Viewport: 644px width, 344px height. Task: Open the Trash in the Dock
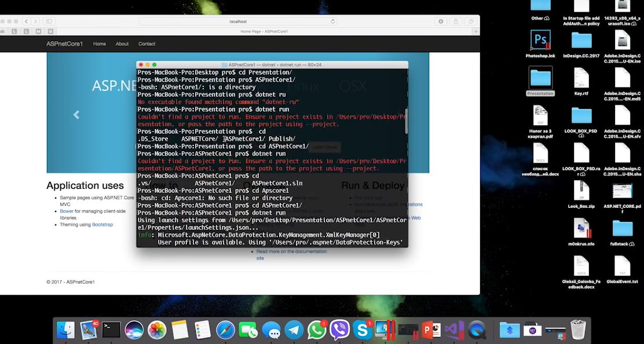(x=579, y=330)
